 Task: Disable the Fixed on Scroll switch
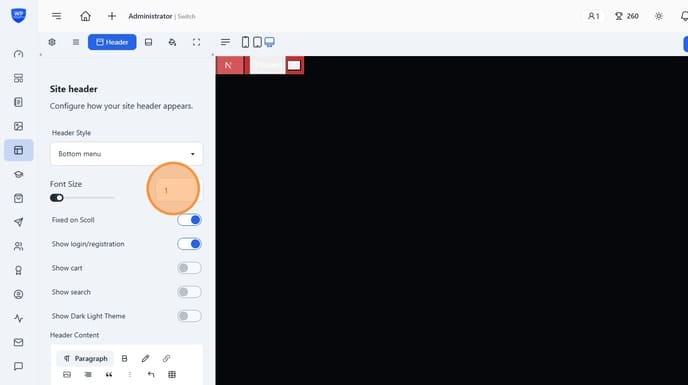click(190, 220)
